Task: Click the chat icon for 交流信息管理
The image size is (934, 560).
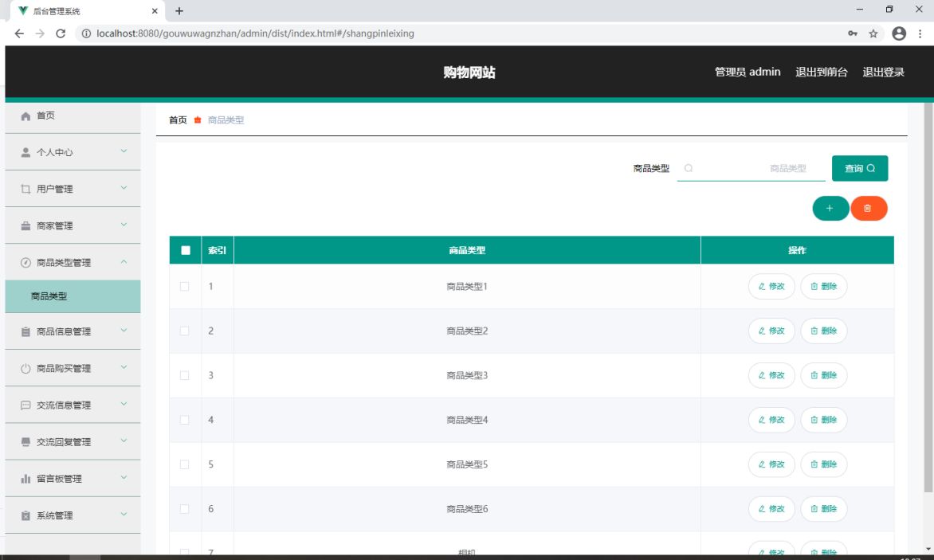Action: click(x=26, y=405)
